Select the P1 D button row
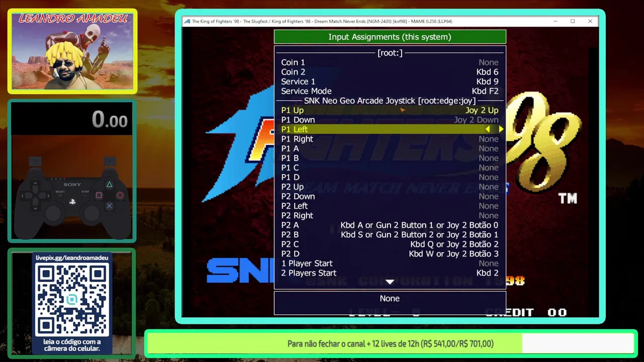 point(390,177)
